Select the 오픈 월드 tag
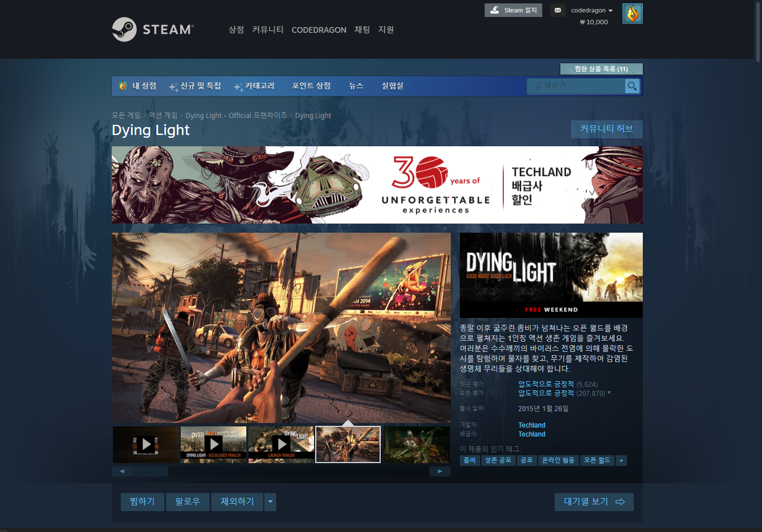 (x=597, y=460)
